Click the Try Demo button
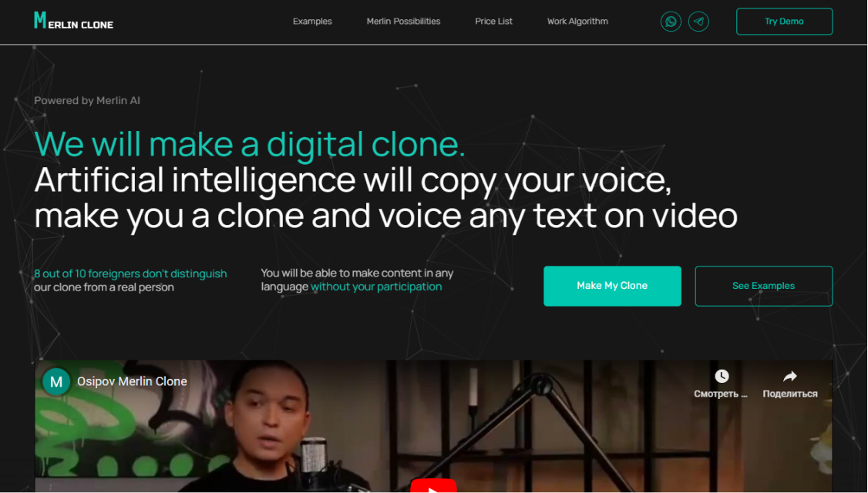 point(784,22)
